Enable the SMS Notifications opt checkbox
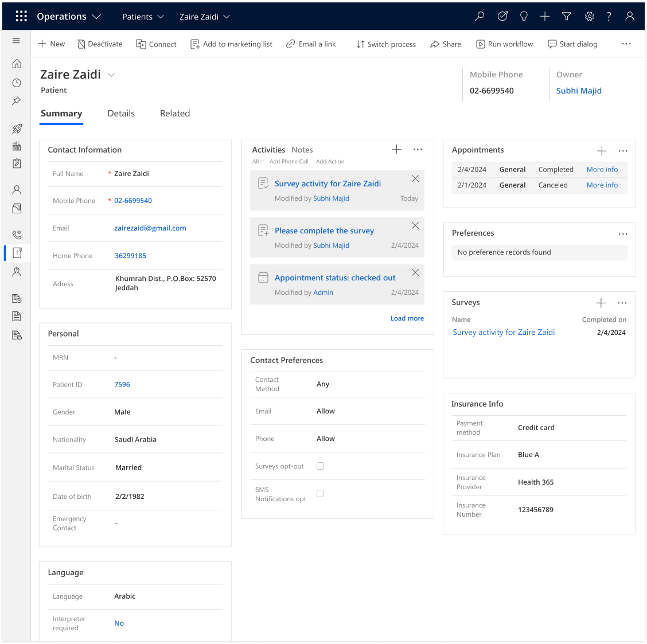This screenshot has width=647, height=644. pyautogui.click(x=320, y=493)
